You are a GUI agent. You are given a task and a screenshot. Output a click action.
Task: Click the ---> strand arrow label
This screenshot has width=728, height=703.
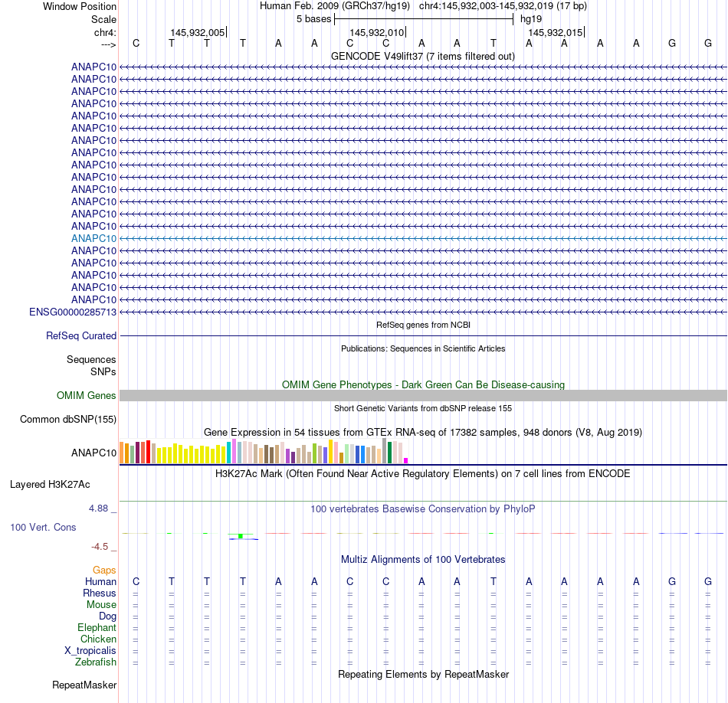109,44
